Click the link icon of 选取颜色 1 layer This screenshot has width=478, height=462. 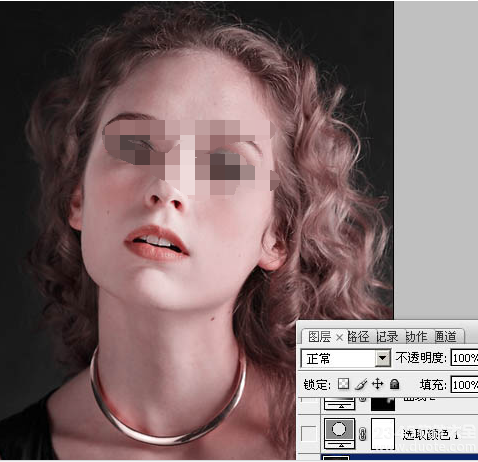tap(363, 434)
